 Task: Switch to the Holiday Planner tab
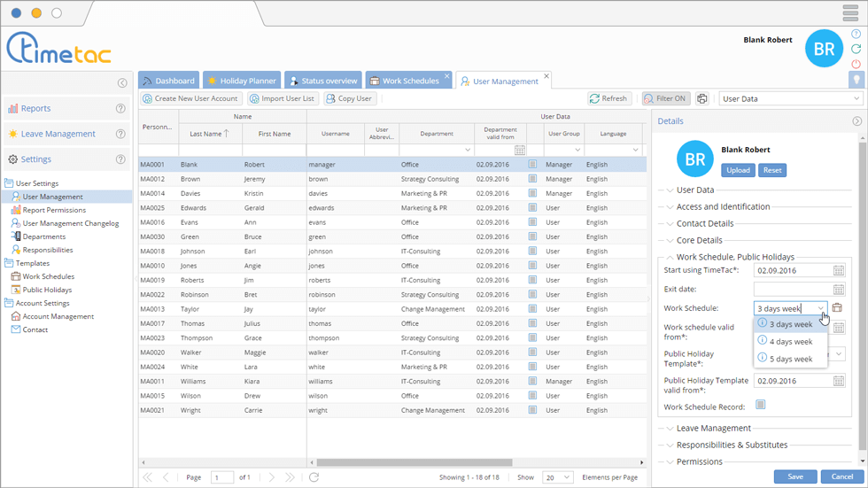[242, 81]
